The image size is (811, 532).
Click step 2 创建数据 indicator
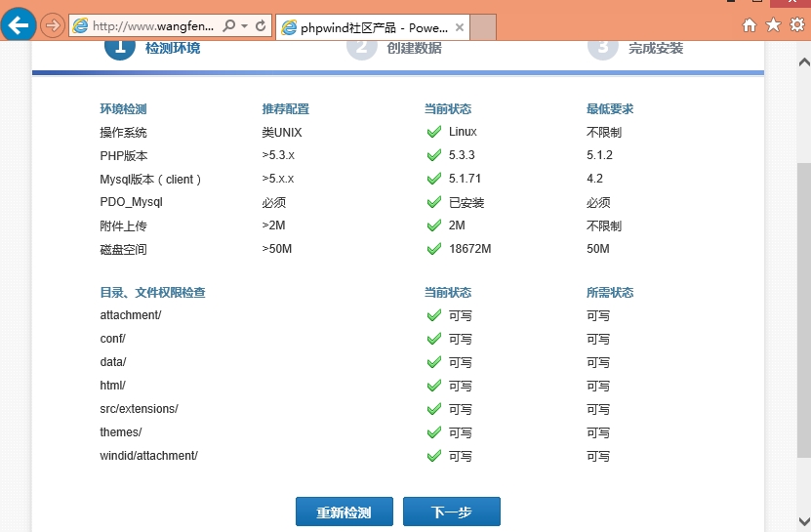coord(394,48)
